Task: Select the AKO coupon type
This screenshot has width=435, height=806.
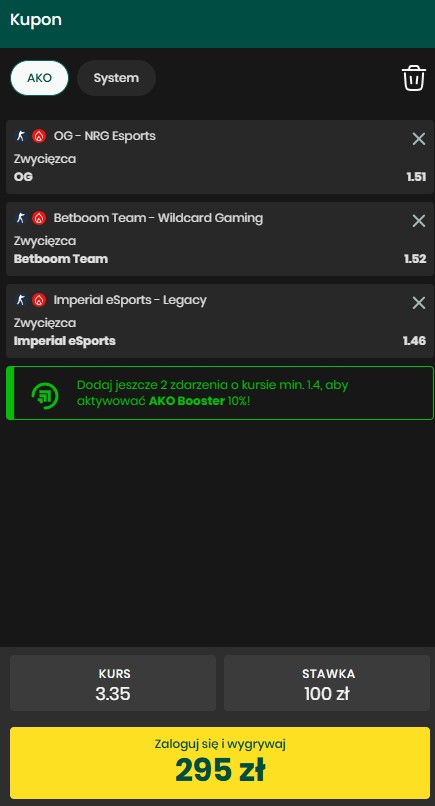Action: click(40, 78)
